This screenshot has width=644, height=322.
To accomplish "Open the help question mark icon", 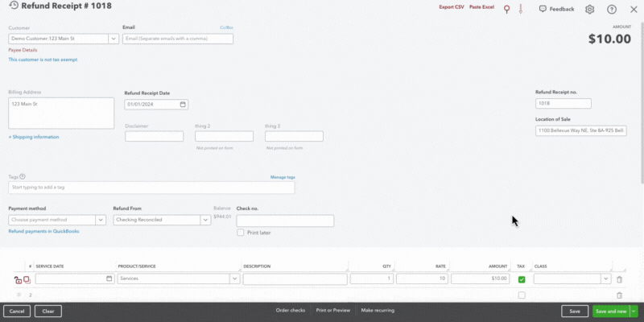I will [x=612, y=9].
